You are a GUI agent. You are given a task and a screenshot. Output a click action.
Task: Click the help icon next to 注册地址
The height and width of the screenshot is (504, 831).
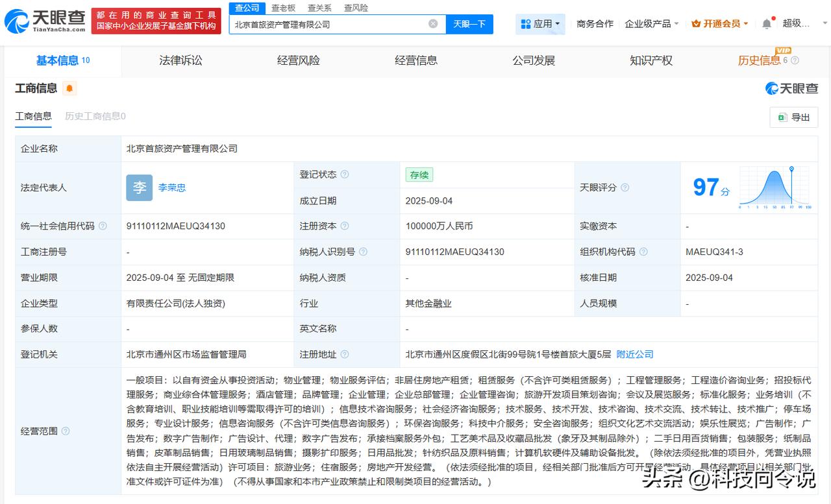pos(345,355)
